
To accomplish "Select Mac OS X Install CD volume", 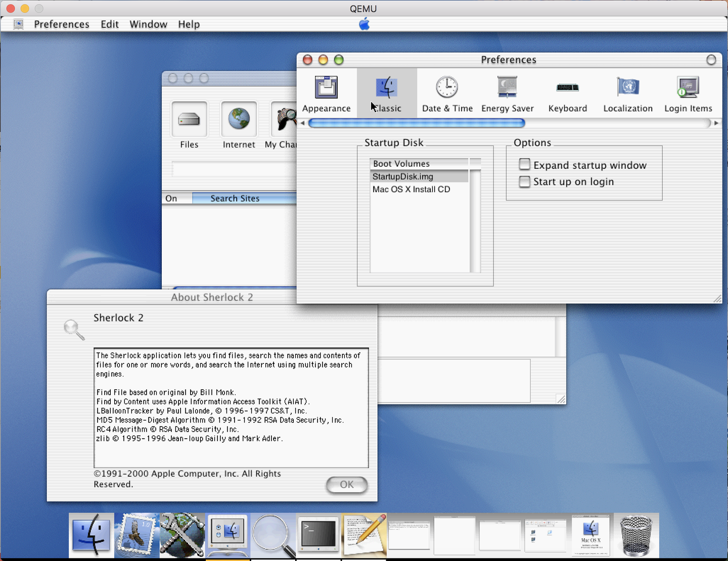I will coord(411,189).
